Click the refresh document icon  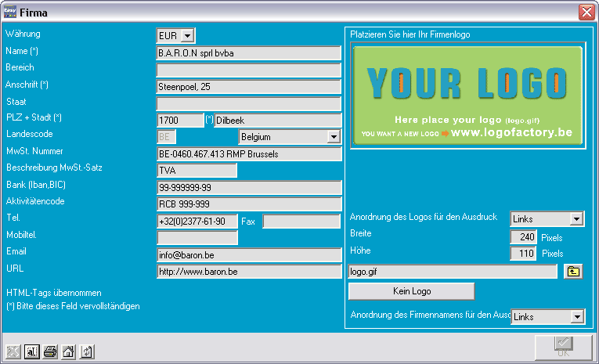[x=87, y=351]
